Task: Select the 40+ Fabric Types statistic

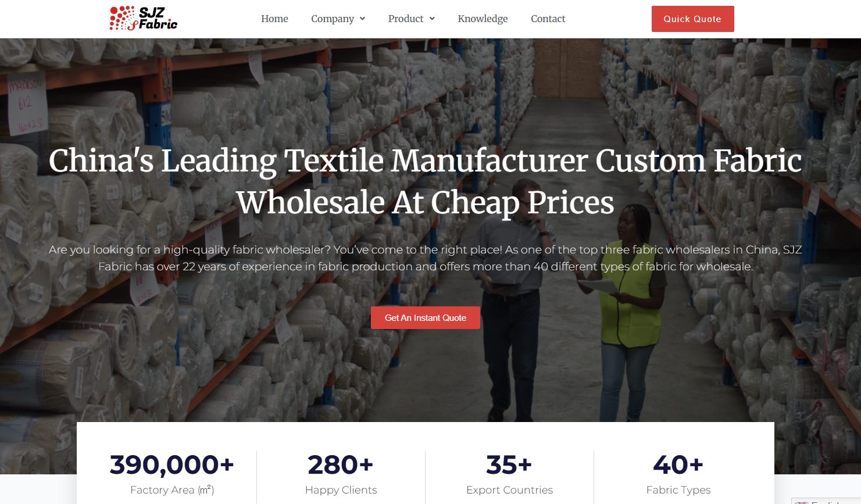Action: click(x=678, y=464)
